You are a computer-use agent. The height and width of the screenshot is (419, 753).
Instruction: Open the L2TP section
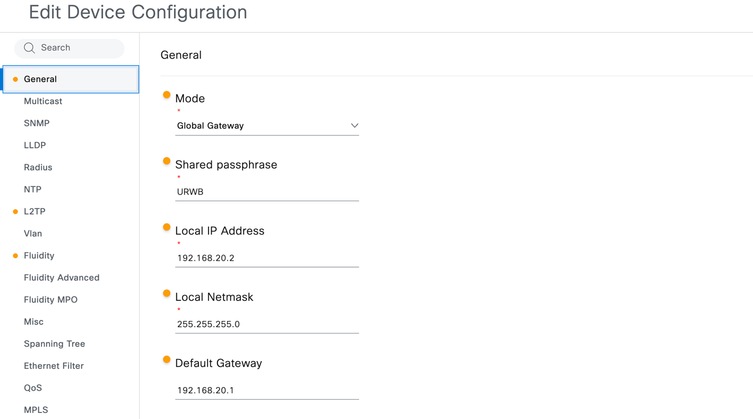35,211
